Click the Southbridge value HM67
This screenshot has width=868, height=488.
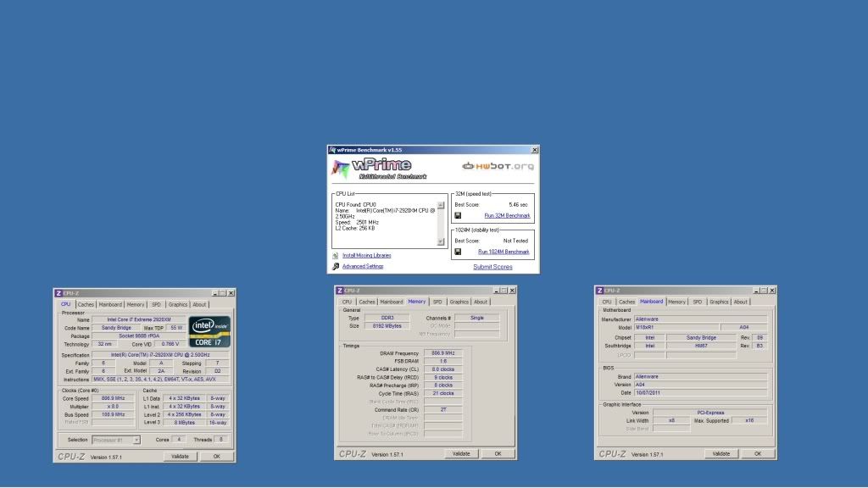coord(701,346)
